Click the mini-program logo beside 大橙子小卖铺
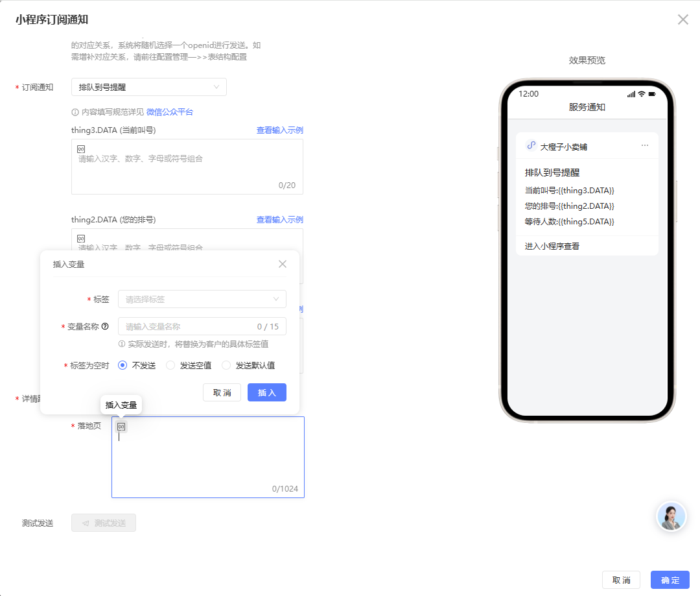This screenshot has width=700, height=596. click(531, 146)
